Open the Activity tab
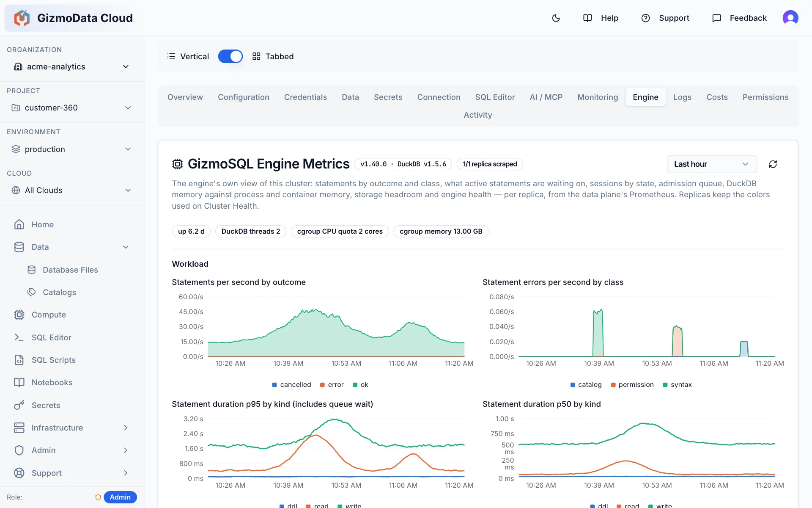The height and width of the screenshot is (508, 812). tap(478, 115)
